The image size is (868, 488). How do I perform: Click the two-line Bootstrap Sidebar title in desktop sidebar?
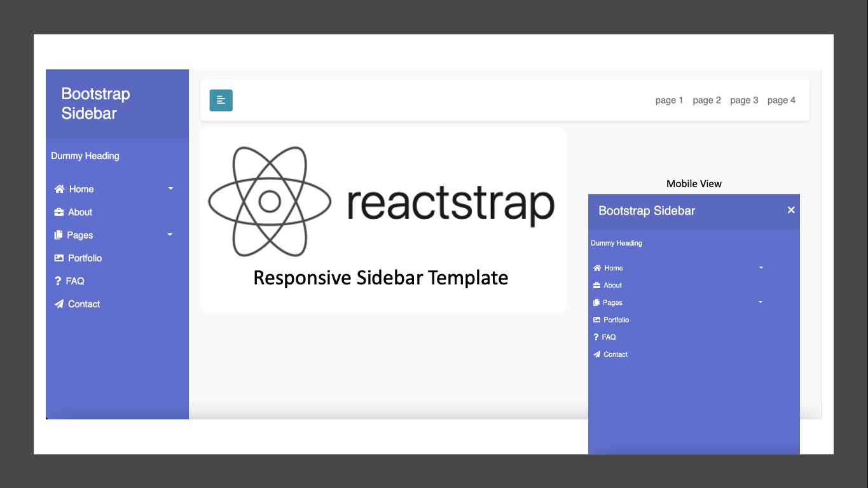(96, 104)
